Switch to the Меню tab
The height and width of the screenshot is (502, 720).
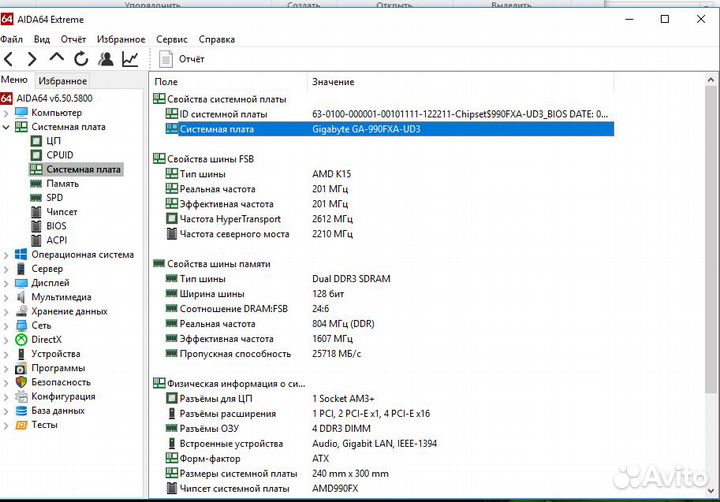tap(14, 80)
